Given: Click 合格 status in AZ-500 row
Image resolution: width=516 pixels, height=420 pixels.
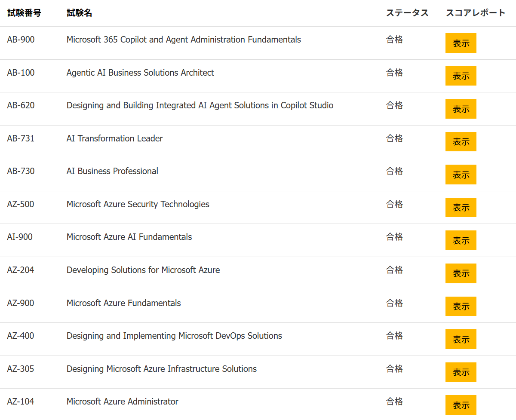Looking at the screenshot, I should click(394, 204).
